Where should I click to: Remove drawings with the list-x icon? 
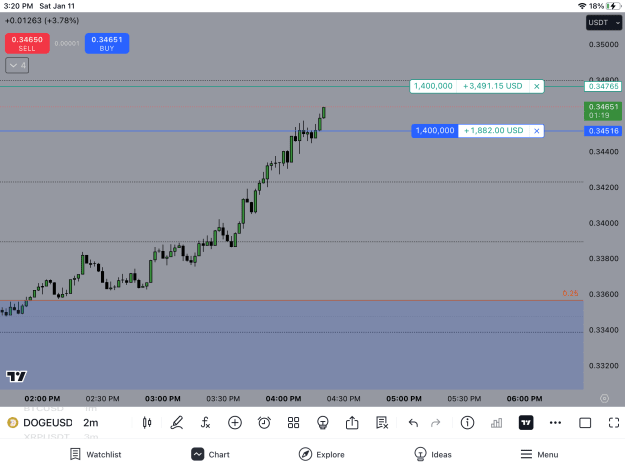tap(381, 423)
